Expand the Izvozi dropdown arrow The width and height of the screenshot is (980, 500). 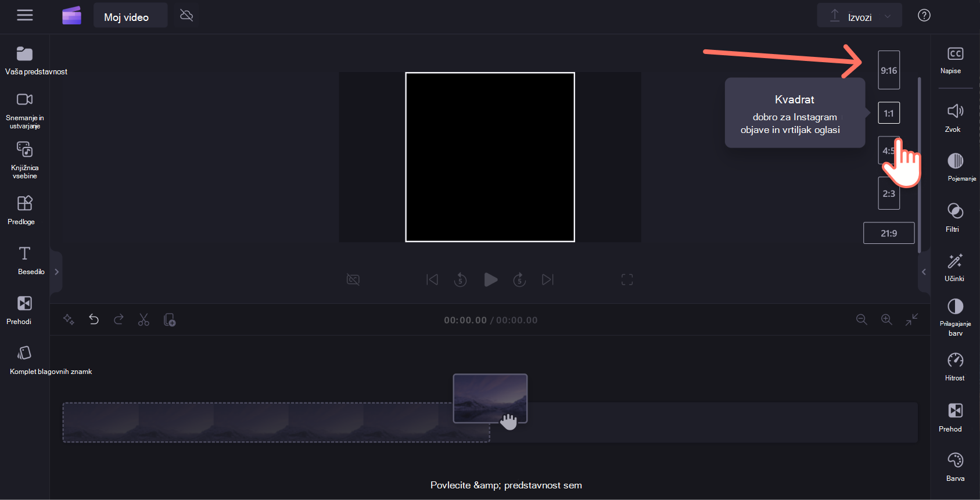(888, 16)
